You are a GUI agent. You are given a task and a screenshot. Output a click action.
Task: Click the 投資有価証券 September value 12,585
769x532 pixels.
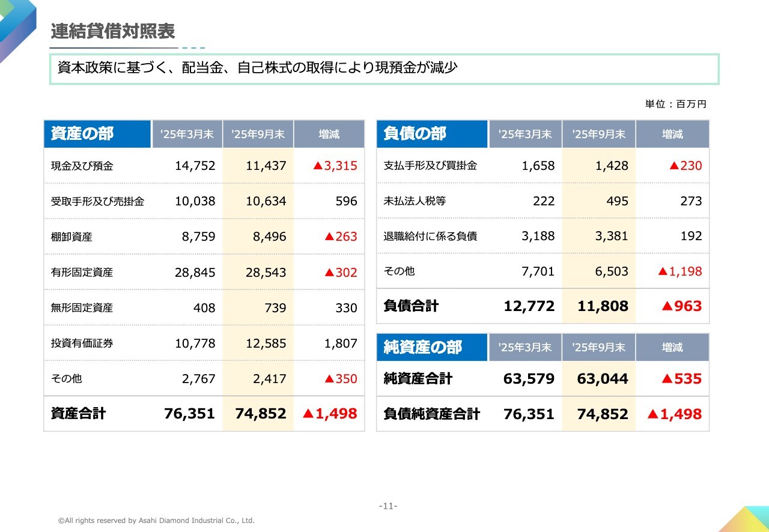(x=266, y=343)
